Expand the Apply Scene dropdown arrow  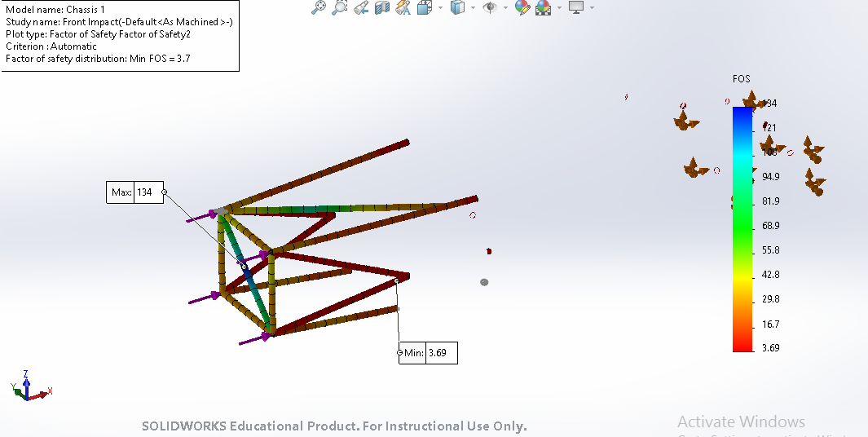[559, 7]
